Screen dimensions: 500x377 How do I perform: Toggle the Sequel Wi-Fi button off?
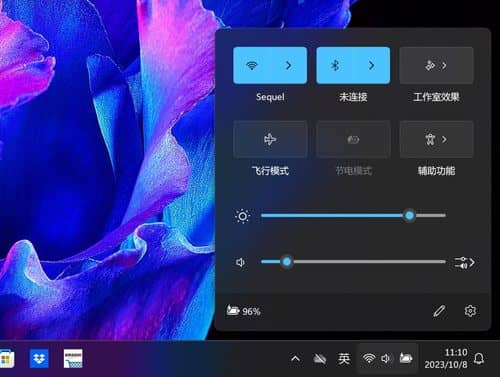pos(252,65)
